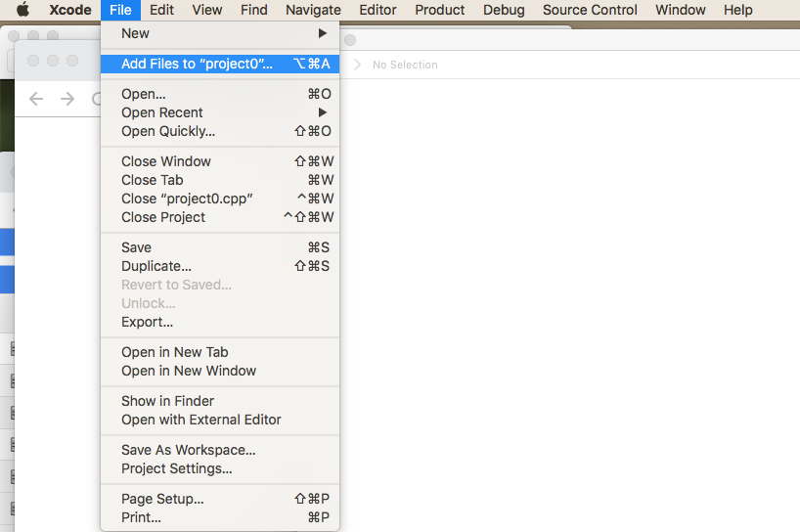Choose Add Files to "project0"
The image size is (800, 532).
220,64
